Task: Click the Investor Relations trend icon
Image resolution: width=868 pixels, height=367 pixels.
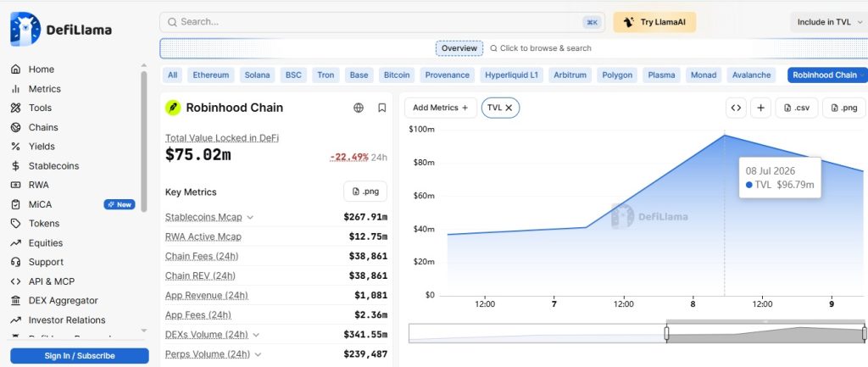Action: [15, 320]
